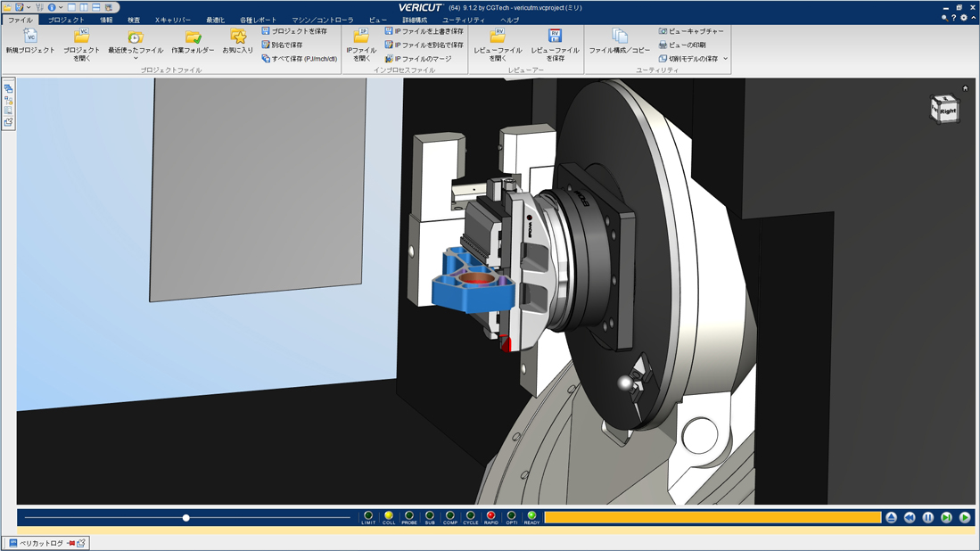The image size is (980, 551).
Task: Open the 作業フォルダー working folder
Action: coord(193,43)
